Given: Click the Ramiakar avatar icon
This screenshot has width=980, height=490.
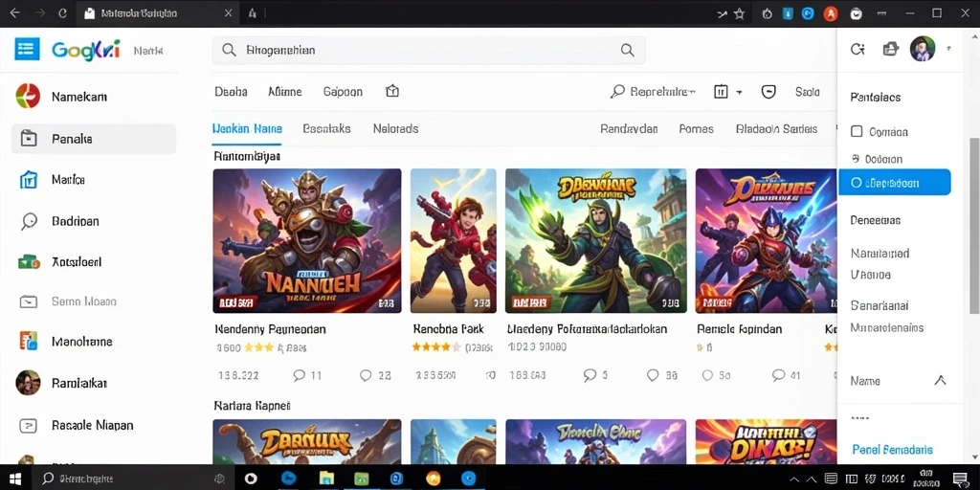Looking at the screenshot, I should [x=28, y=383].
